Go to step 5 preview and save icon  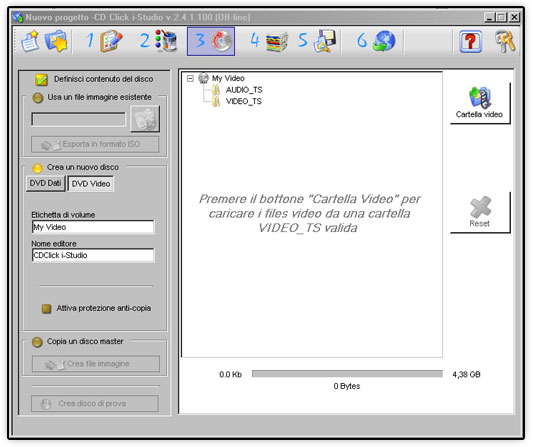317,41
